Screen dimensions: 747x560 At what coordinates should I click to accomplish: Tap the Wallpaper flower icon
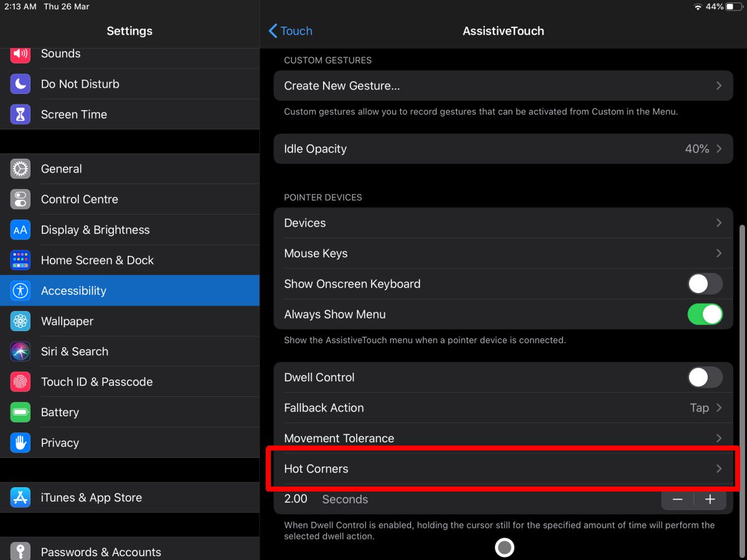21,321
